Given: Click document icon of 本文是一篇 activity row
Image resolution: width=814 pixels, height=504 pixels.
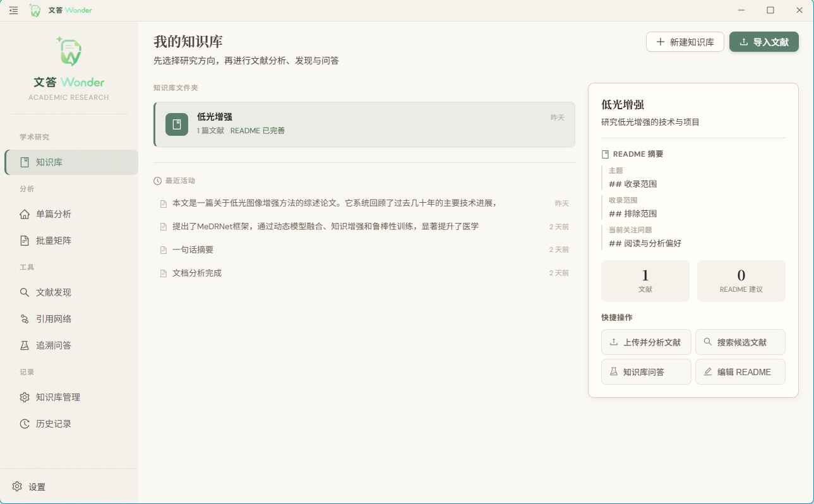Looking at the screenshot, I should click(164, 203).
